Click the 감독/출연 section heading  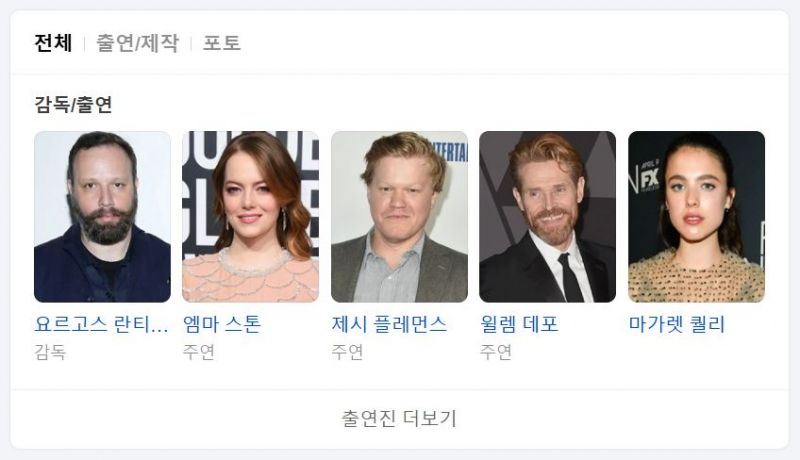tap(73, 105)
